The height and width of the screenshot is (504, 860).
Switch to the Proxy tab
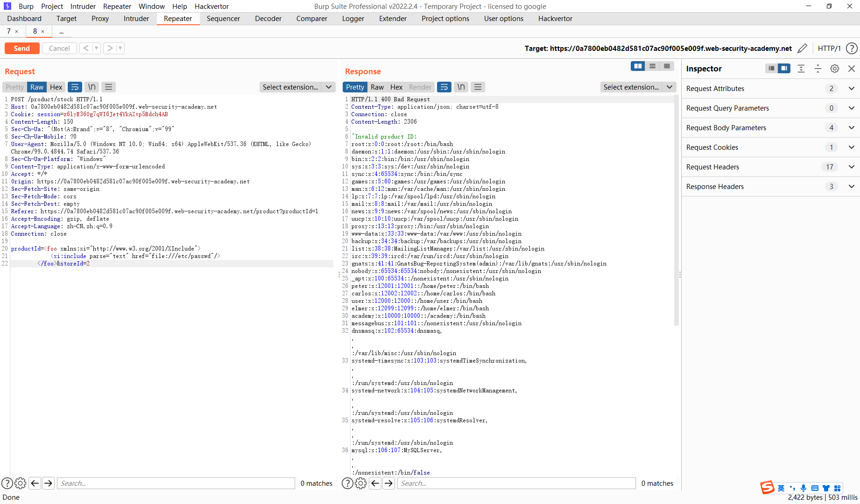tap(99, 18)
